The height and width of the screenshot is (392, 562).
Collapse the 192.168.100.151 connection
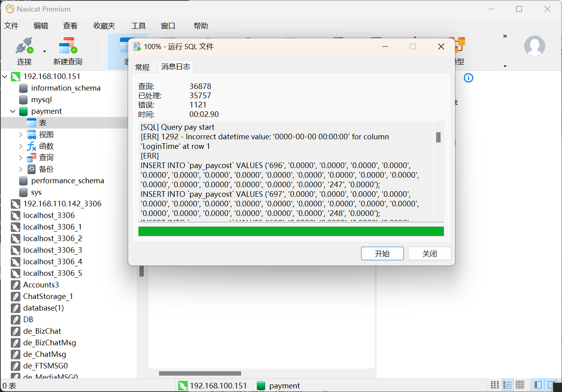5,76
